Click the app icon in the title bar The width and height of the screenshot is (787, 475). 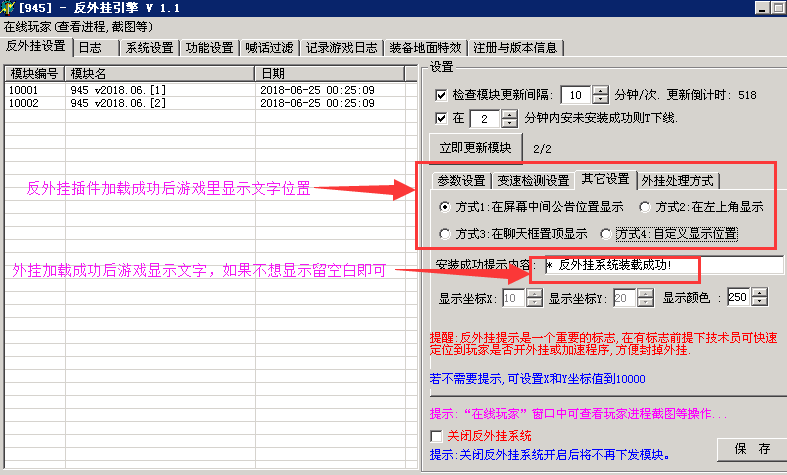click(9, 9)
